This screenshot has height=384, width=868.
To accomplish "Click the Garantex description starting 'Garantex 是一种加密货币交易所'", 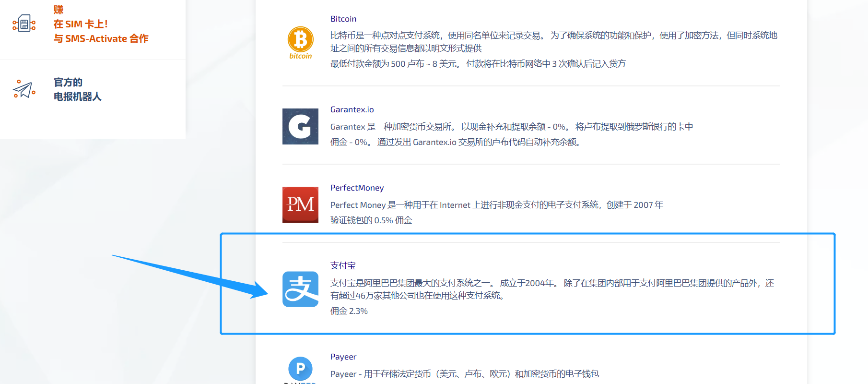I will click(x=512, y=126).
